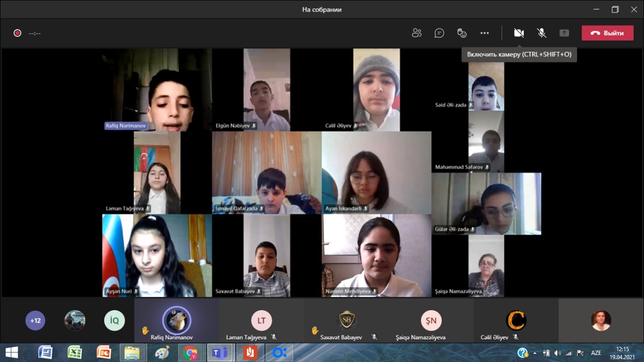Screen dimensions: 644x362
Task: Select İsmayıl Qafarzadə's video tile
Action: (267, 172)
